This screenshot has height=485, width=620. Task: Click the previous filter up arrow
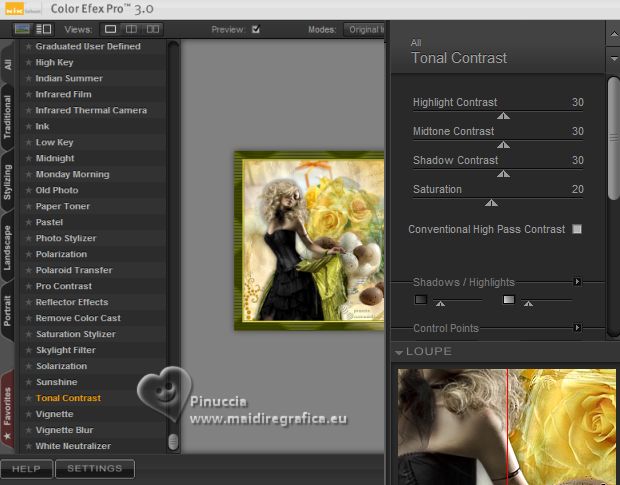[x=613, y=34]
